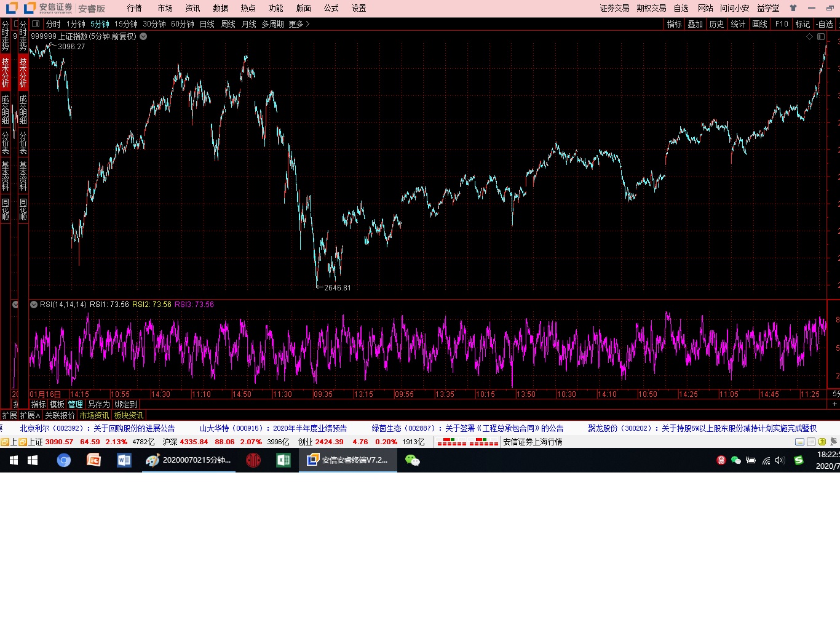Image resolution: width=840 pixels, height=638 pixels.
Task: Switch to the Paint window 20200070215分钟
Action: (x=189, y=460)
